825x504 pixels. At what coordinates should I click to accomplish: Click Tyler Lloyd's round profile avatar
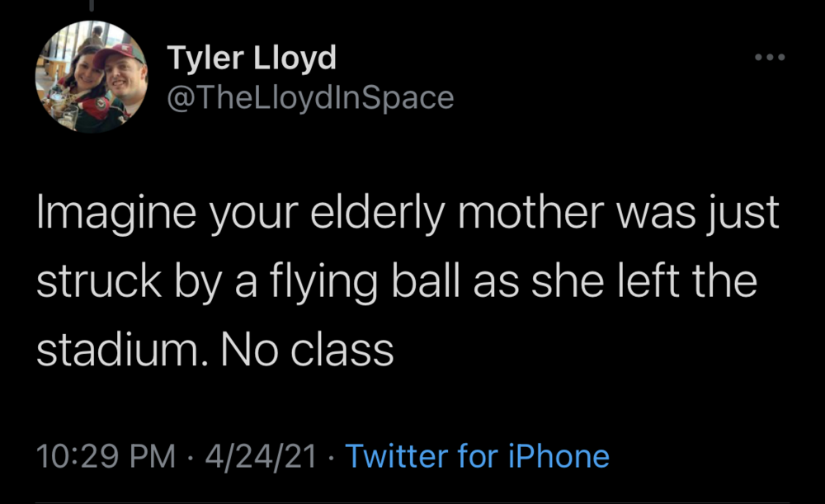[x=92, y=78]
